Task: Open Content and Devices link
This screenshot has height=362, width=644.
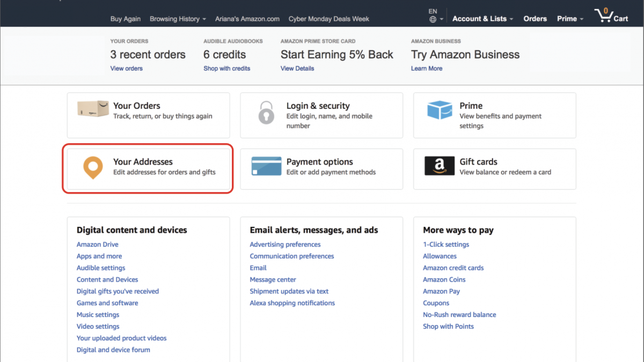Action: (x=107, y=280)
